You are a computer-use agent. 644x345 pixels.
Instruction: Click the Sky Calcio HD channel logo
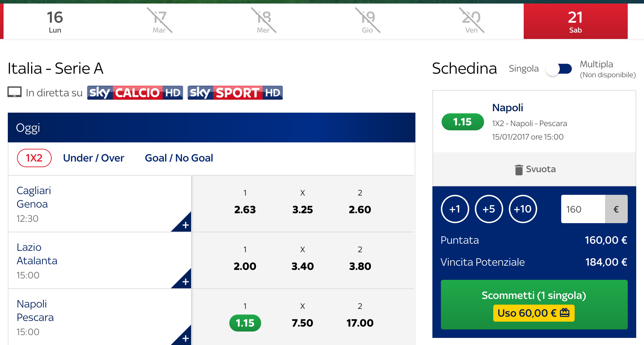(x=135, y=93)
